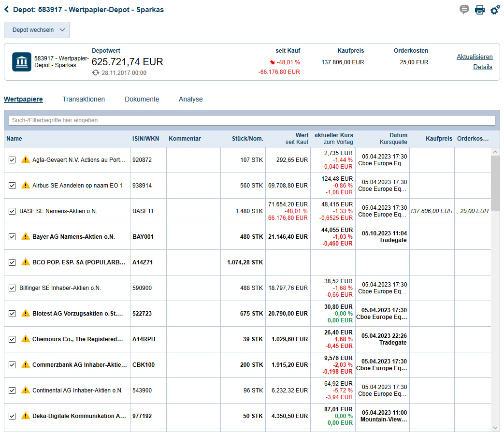Deselect the Commerzbank AG row checkbox
This screenshot has width=504, height=434.
point(12,365)
